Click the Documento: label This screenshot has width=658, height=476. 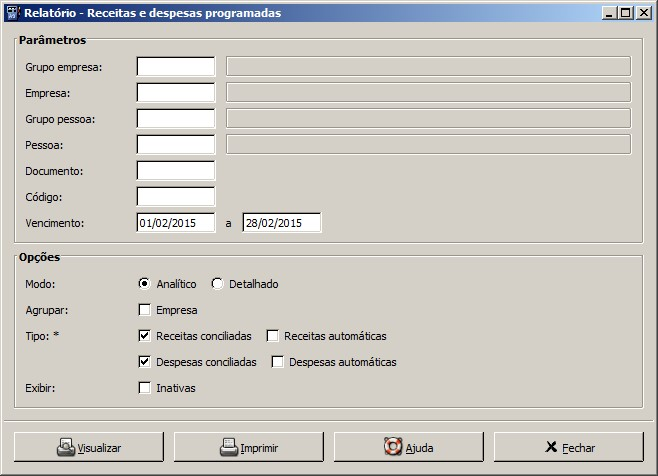click(54, 171)
